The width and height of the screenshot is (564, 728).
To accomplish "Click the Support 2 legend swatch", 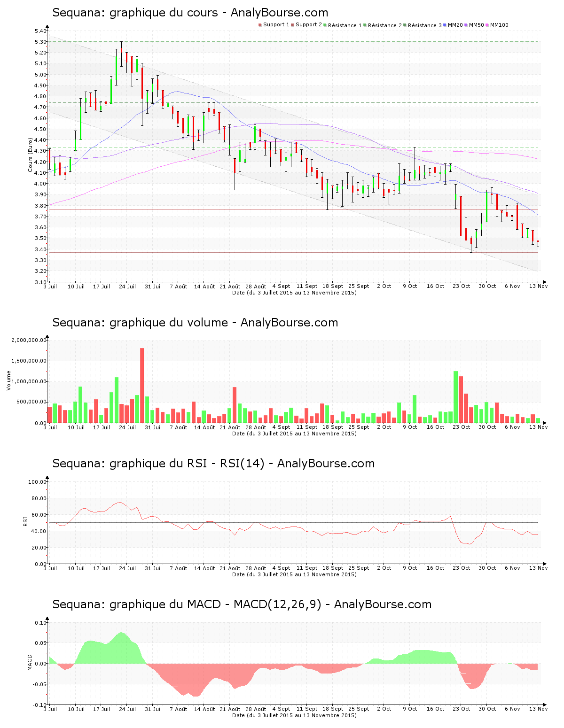I will point(292,25).
